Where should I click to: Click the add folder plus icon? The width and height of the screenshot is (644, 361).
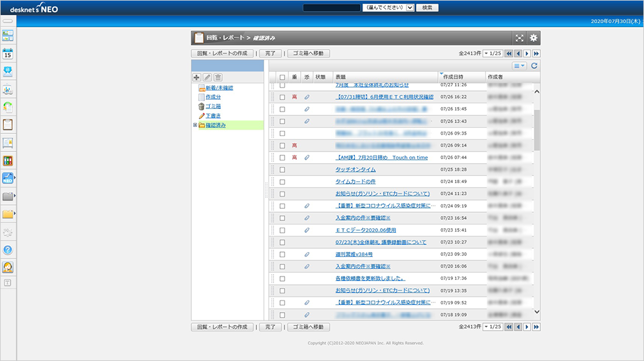[196, 77]
